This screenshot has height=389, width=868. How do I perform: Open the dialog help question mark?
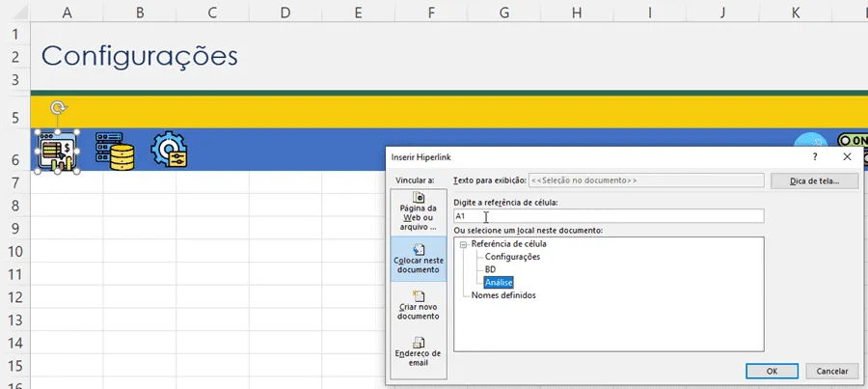click(815, 156)
